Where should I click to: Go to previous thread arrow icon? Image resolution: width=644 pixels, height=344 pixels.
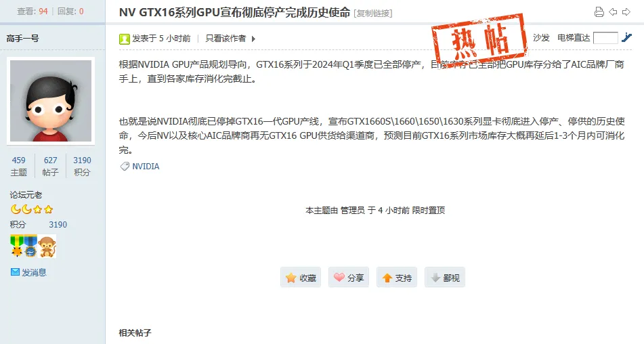click(613, 12)
